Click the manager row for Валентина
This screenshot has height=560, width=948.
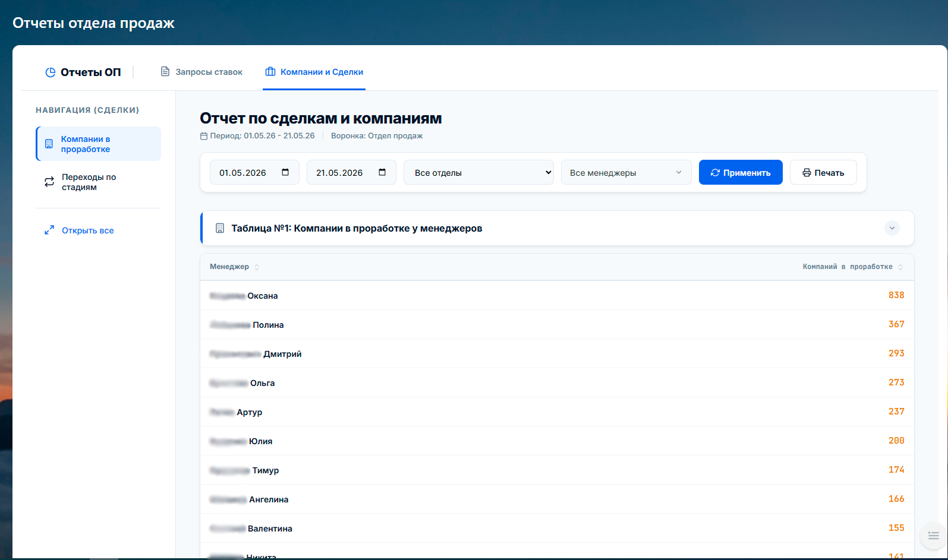[x=557, y=528]
